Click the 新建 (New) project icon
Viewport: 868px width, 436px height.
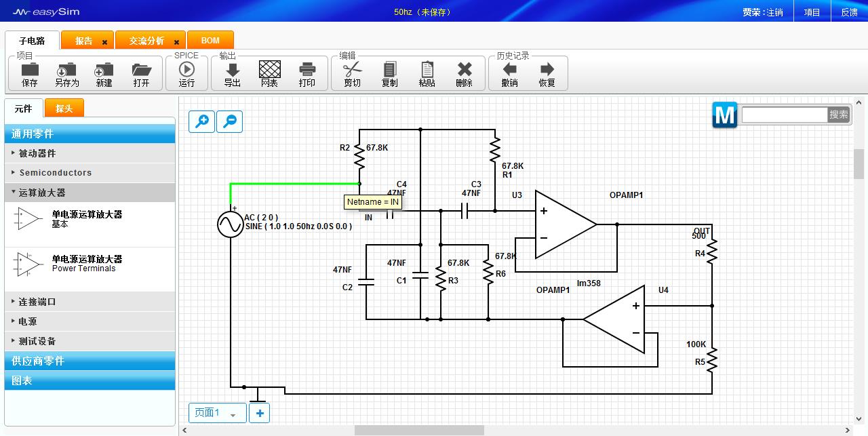pos(104,69)
